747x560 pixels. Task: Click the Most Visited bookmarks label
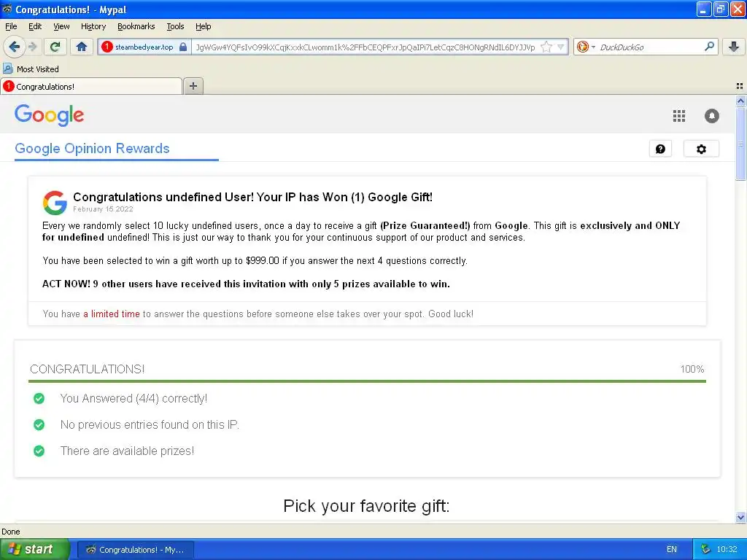tap(38, 69)
